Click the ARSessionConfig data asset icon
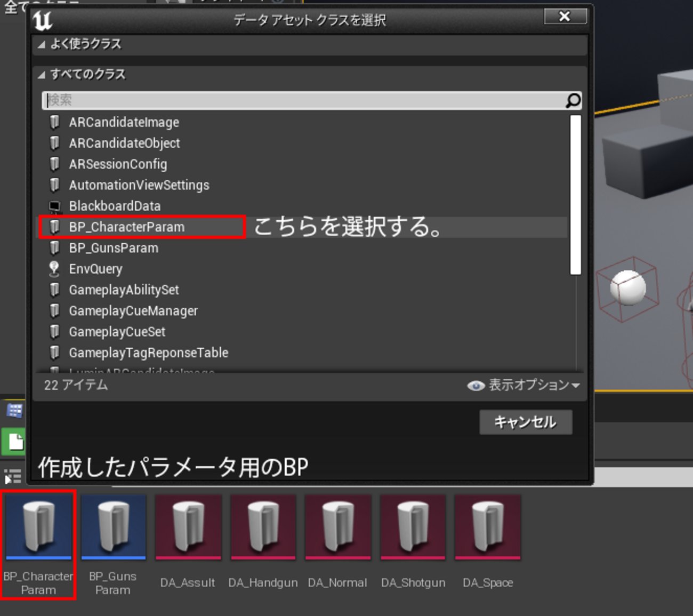This screenshot has height=616, width=693. click(54, 163)
